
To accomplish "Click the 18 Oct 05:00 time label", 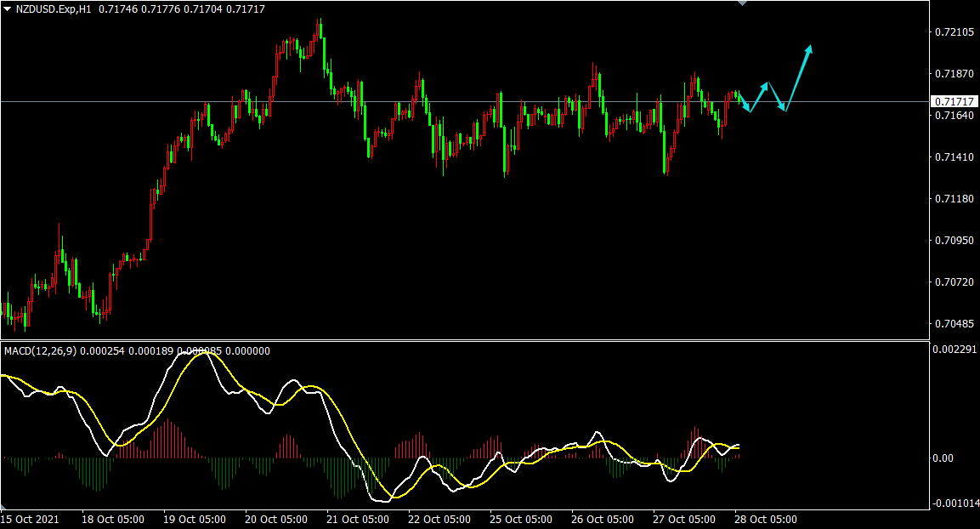I will 113,520.
